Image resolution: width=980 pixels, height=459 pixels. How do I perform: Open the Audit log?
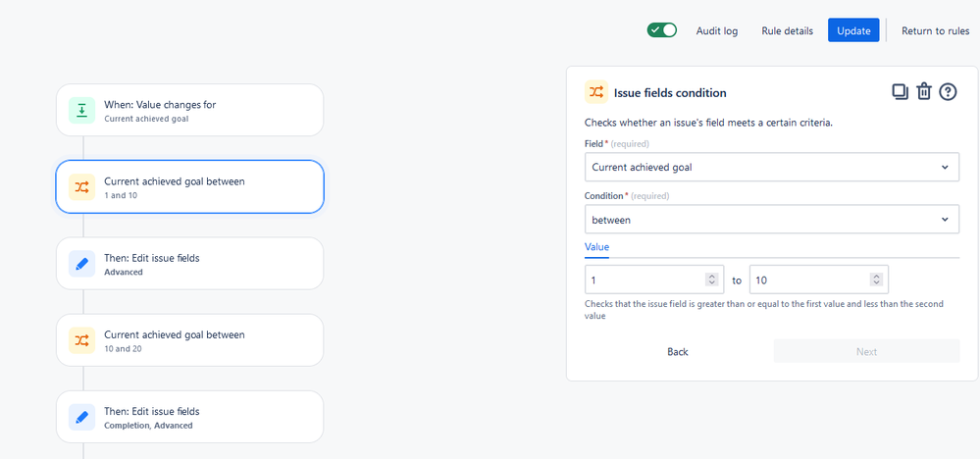(717, 30)
